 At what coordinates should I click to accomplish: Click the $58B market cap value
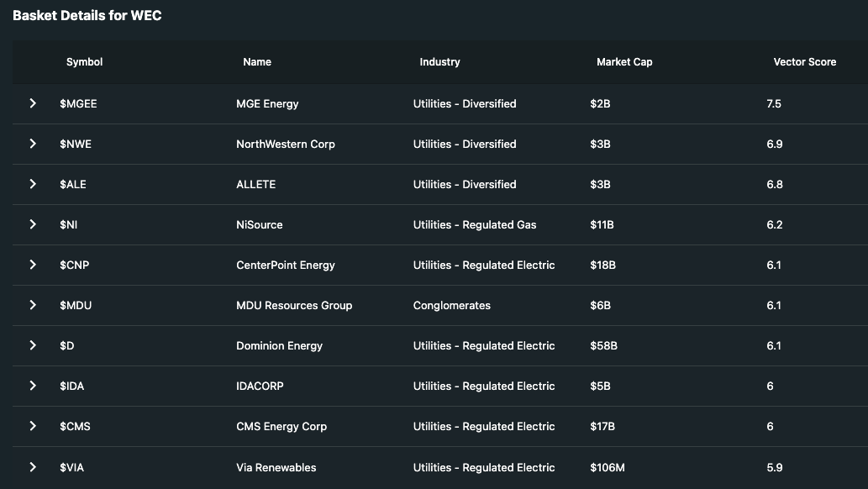pos(603,345)
